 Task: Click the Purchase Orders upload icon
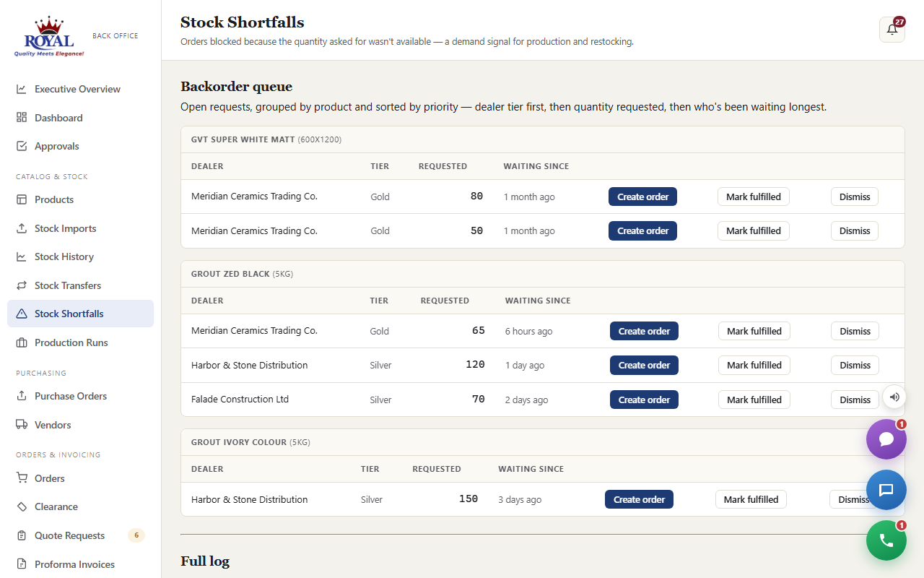(x=22, y=396)
